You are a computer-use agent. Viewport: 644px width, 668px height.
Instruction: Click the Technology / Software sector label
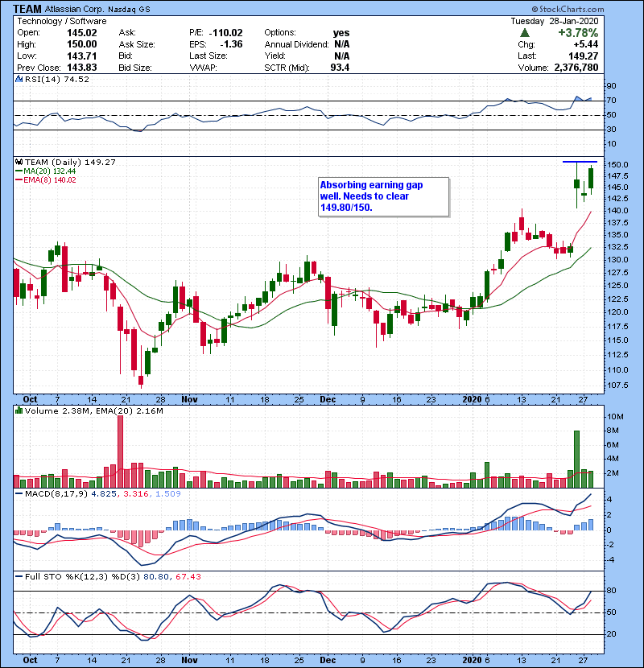pyautogui.click(x=62, y=21)
